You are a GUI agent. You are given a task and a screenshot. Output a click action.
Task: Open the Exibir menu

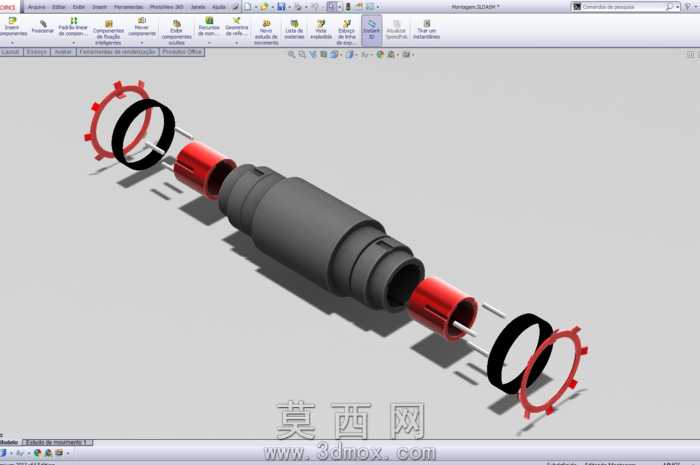click(x=79, y=7)
